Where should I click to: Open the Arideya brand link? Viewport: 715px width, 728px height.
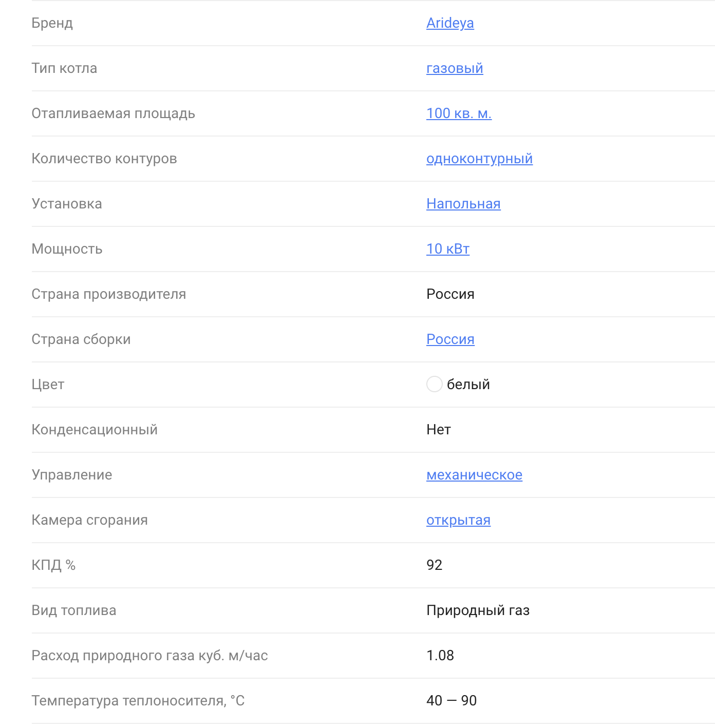point(450,23)
